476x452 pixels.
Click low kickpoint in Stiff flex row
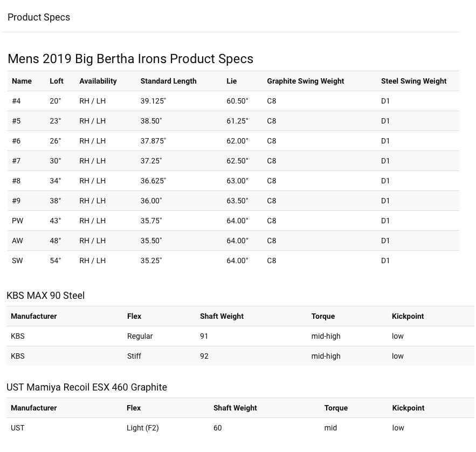point(398,356)
